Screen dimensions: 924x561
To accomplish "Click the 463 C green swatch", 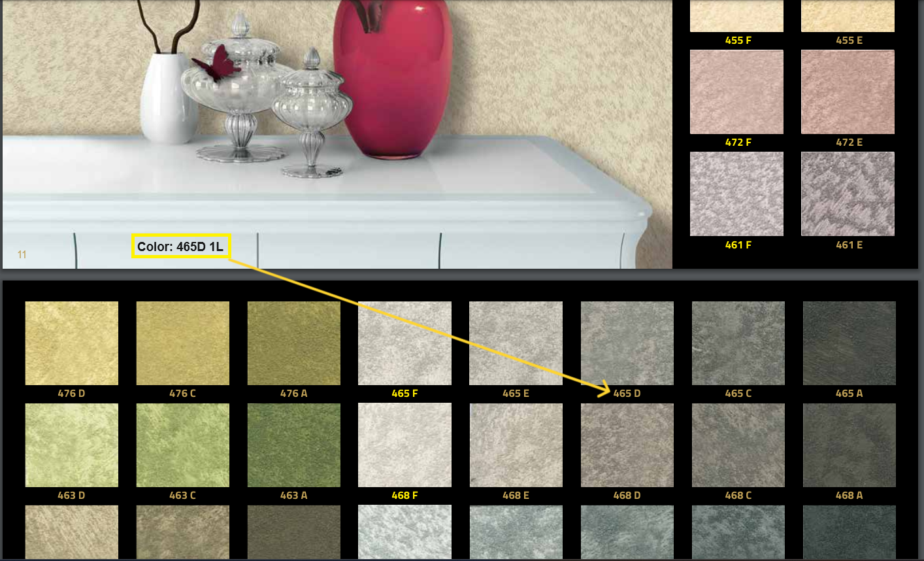I will pyautogui.click(x=183, y=445).
